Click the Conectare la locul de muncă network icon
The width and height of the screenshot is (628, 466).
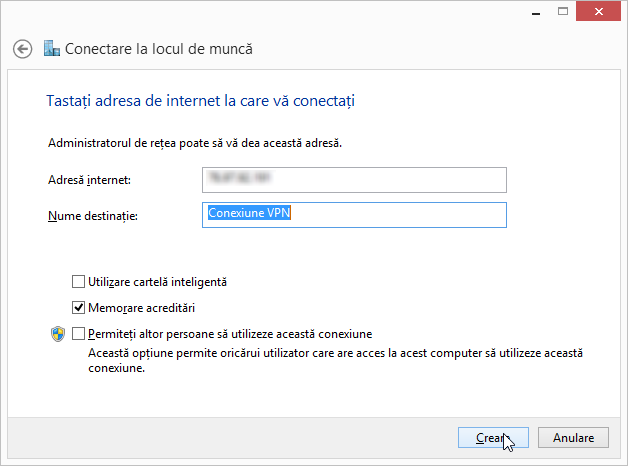pyautogui.click(x=52, y=48)
